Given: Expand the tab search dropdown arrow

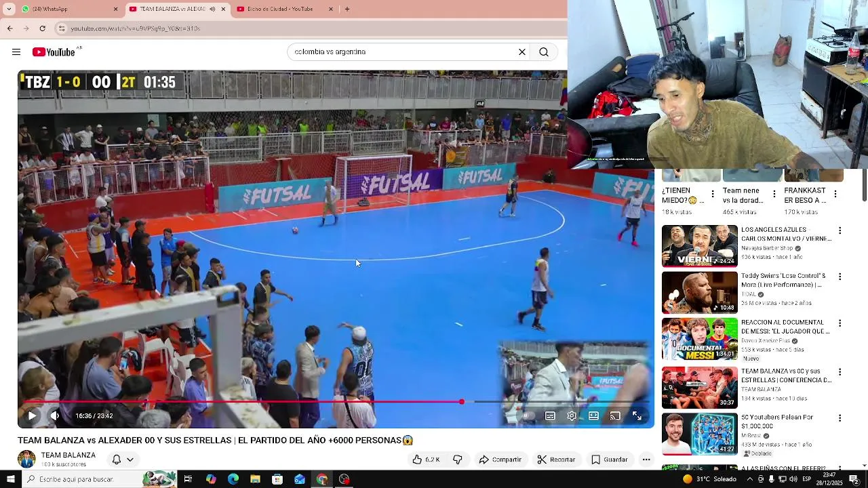Looking at the screenshot, I should (9, 9).
